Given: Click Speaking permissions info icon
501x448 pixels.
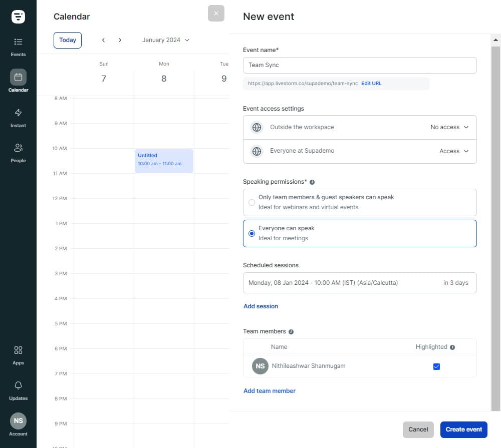Looking at the screenshot, I should tap(312, 182).
